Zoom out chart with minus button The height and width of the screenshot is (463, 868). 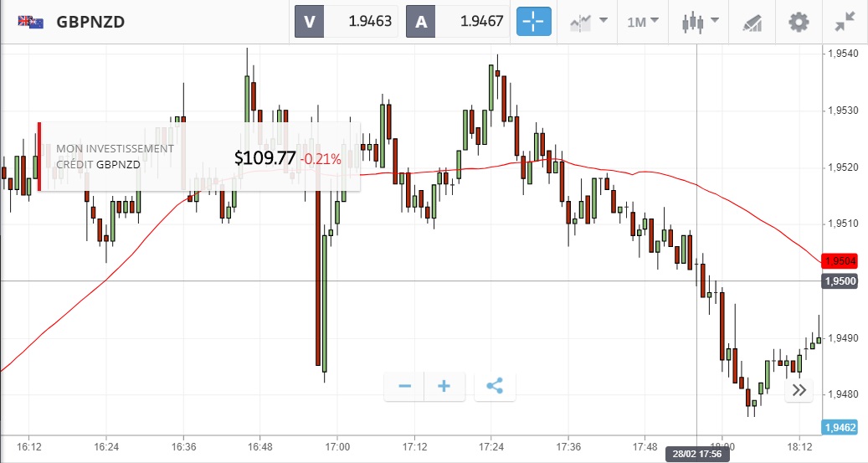pos(404,386)
